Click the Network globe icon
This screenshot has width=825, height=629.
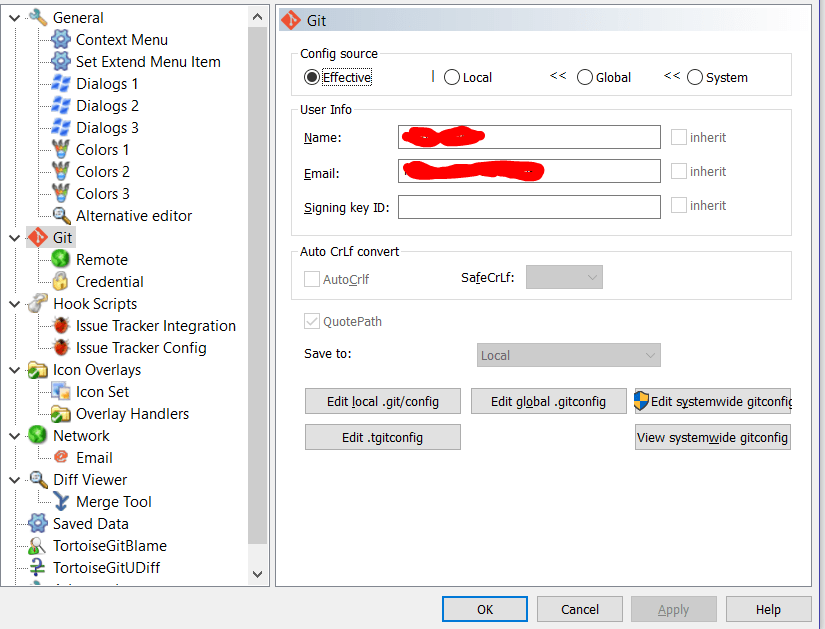38,436
